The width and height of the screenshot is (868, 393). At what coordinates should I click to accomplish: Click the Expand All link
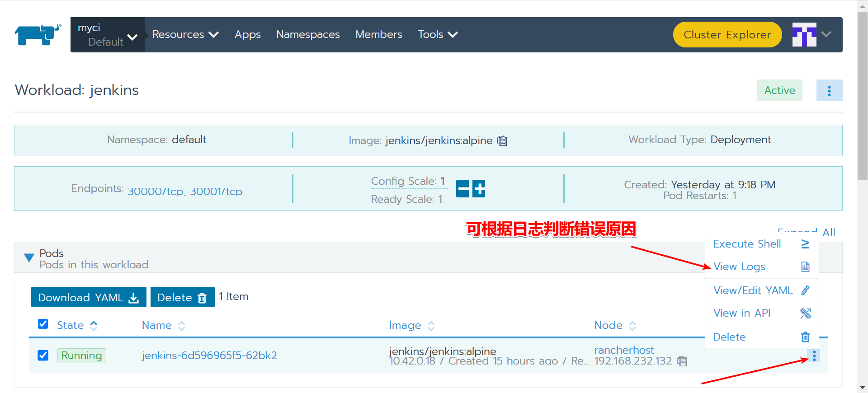[807, 232]
